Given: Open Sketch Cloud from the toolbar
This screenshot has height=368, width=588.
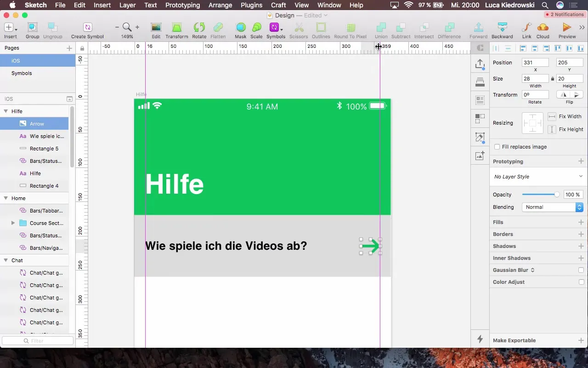Looking at the screenshot, I should coord(543,28).
